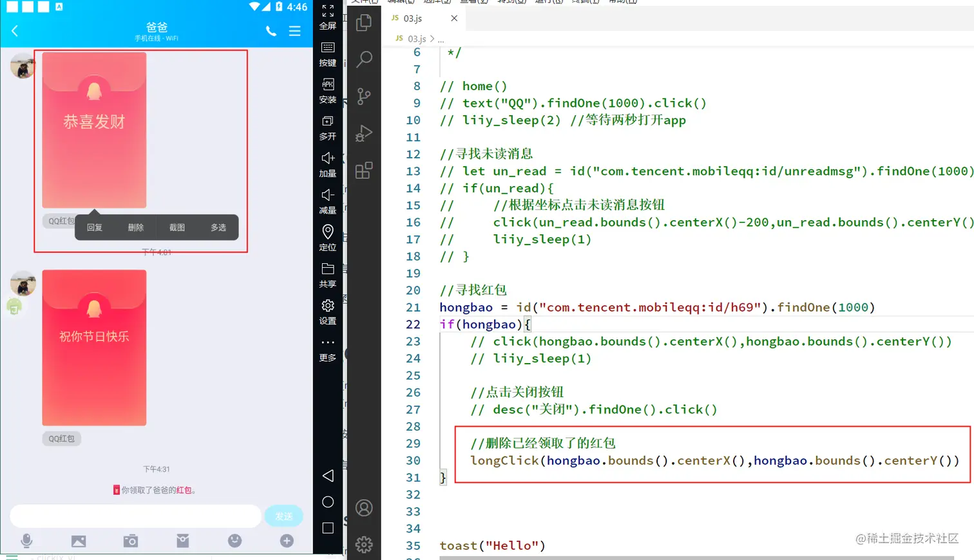The height and width of the screenshot is (560, 974).
Task: Open the chat settings hamburger menu
Action: [294, 31]
